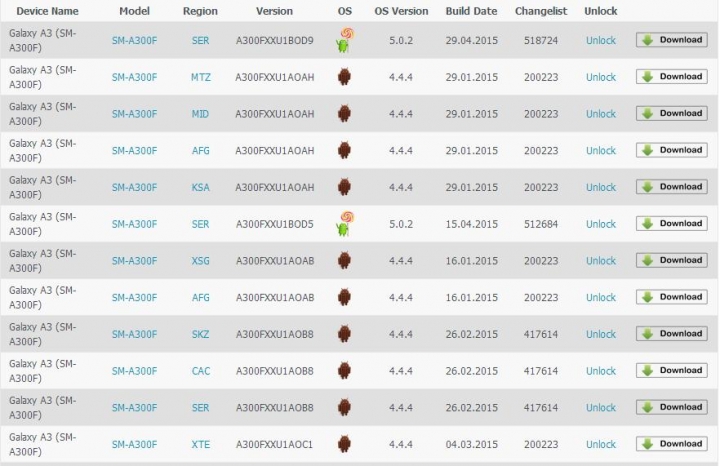Select changelist value 518724
This screenshot has width=720, height=466.
click(541, 40)
